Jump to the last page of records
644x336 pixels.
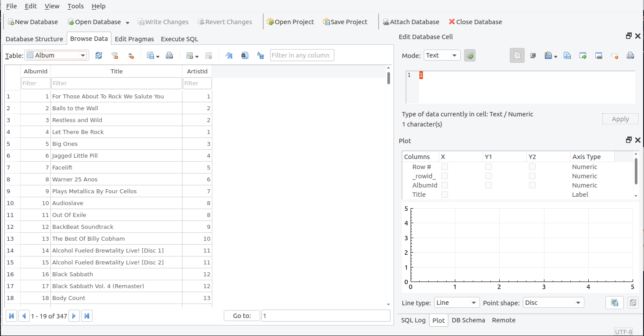(x=87, y=316)
